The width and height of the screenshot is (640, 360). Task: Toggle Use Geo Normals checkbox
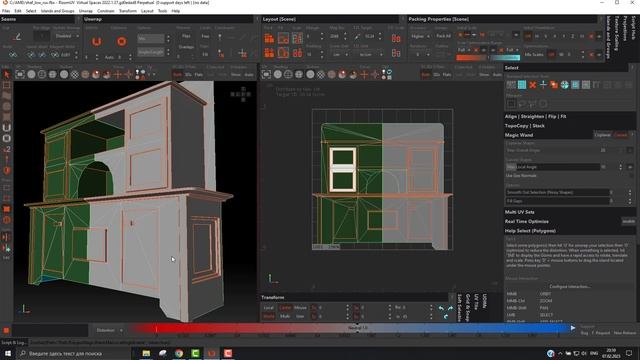(631, 176)
